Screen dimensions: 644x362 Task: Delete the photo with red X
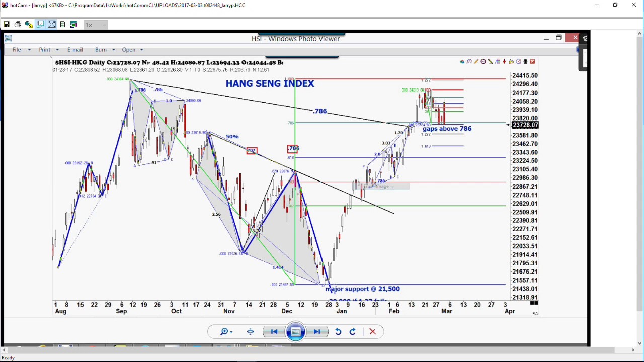tap(372, 332)
